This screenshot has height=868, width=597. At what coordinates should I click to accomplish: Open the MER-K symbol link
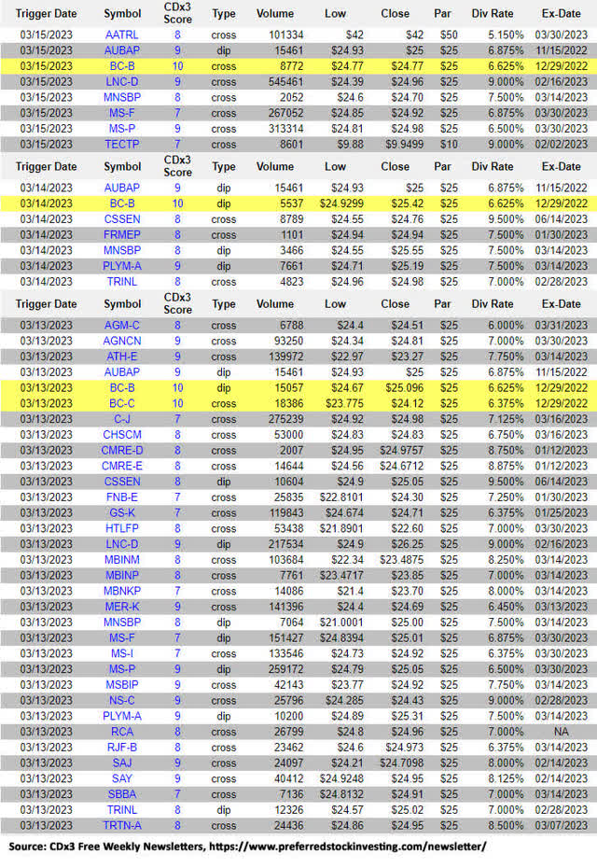pos(121,607)
